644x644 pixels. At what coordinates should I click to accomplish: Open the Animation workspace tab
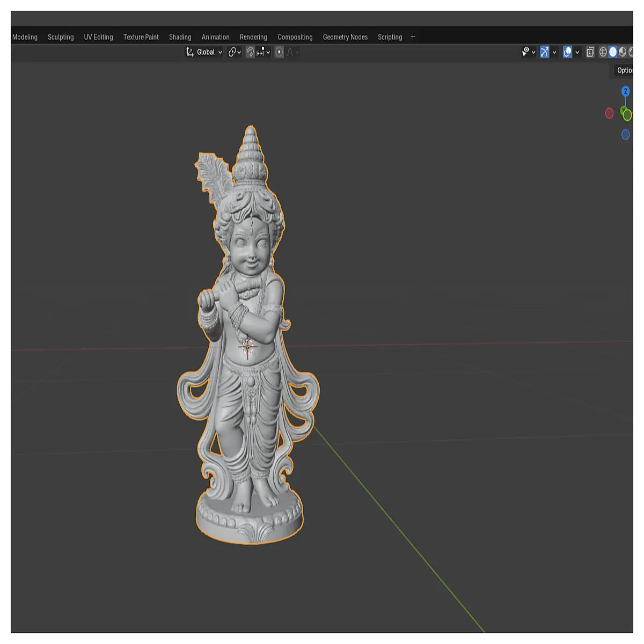216,37
